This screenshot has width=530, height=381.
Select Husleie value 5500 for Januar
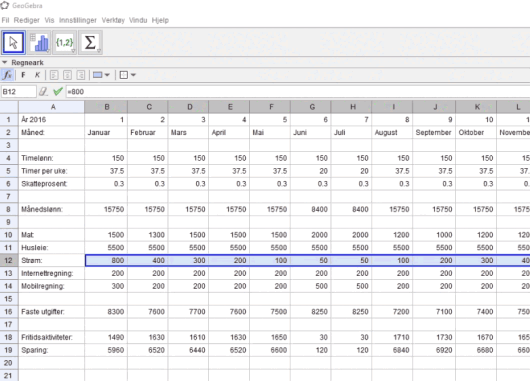(106, 247)
